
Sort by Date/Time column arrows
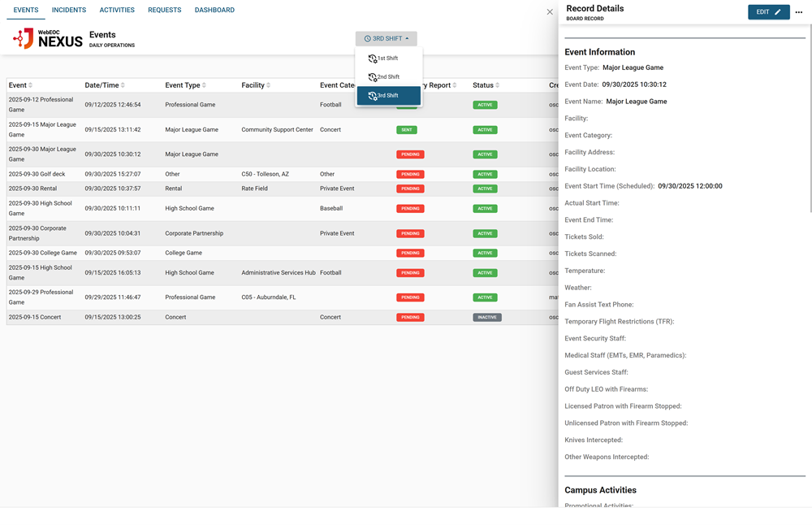tap(123, 85)
